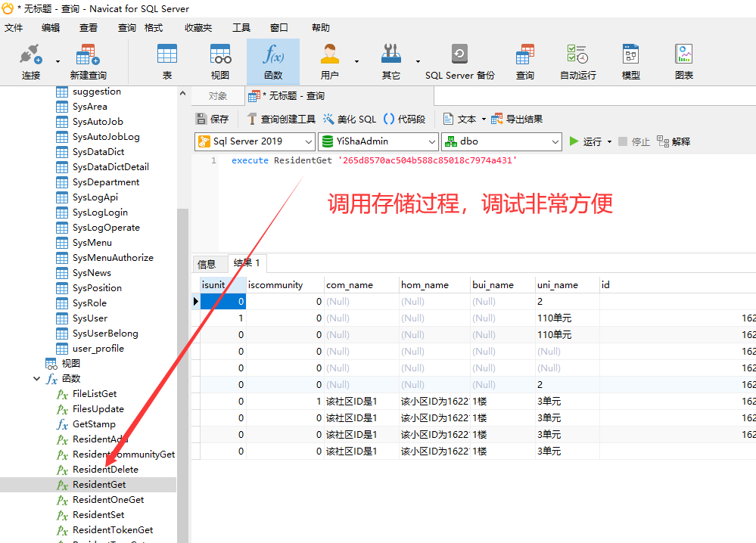Click the 连接 (Connection) toolbar icon
Image resolution: width=756 pixels, height=543 pixels.
click(31, 62)
